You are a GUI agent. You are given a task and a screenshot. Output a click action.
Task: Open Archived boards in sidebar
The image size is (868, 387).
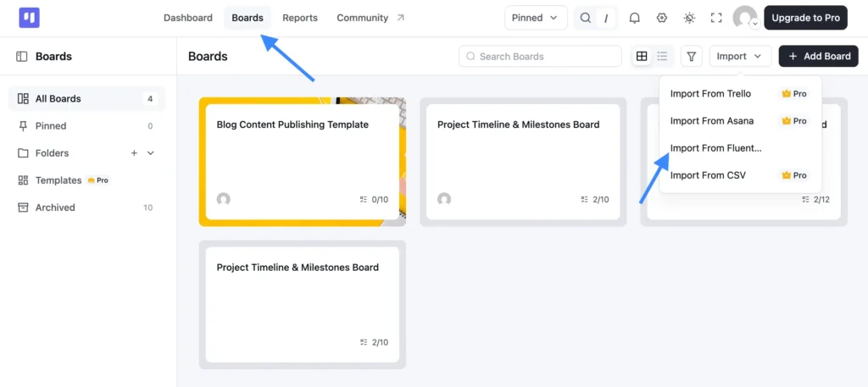coord(87,207)
